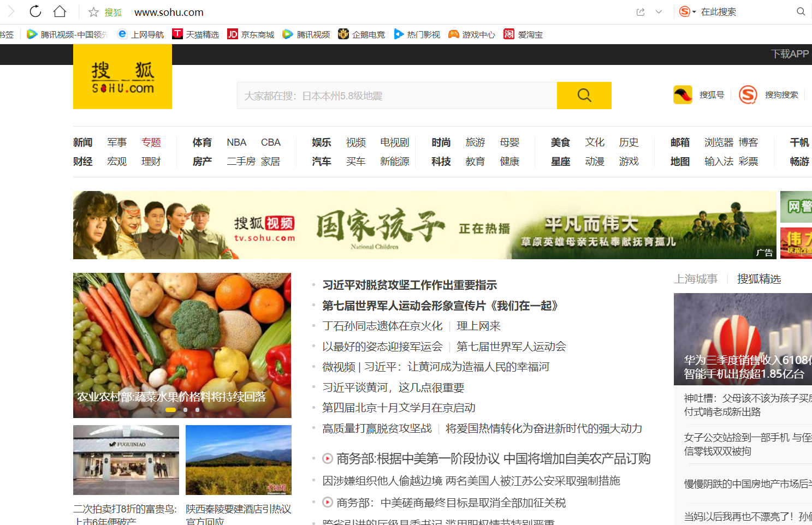This screenshot has height=525, width=812.
Task: Open 神吐槽：父母该不该为孩子买房 article
Action: [x=748, y=405]
